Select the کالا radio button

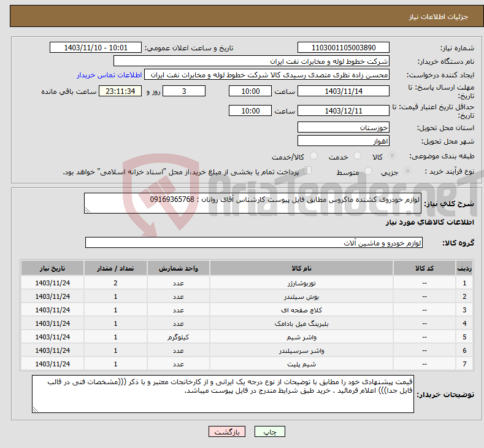tap(392, 156)
